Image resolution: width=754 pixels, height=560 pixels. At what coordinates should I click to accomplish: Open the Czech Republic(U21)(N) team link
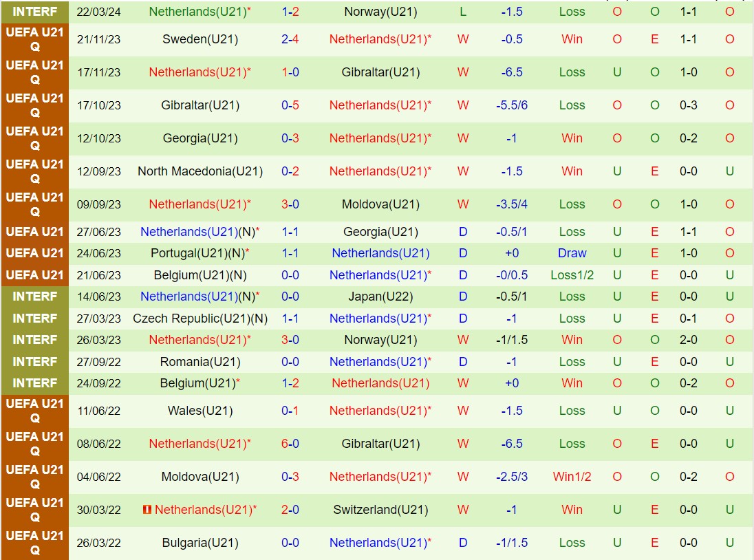pyautogui.click(x=200, y=319)
